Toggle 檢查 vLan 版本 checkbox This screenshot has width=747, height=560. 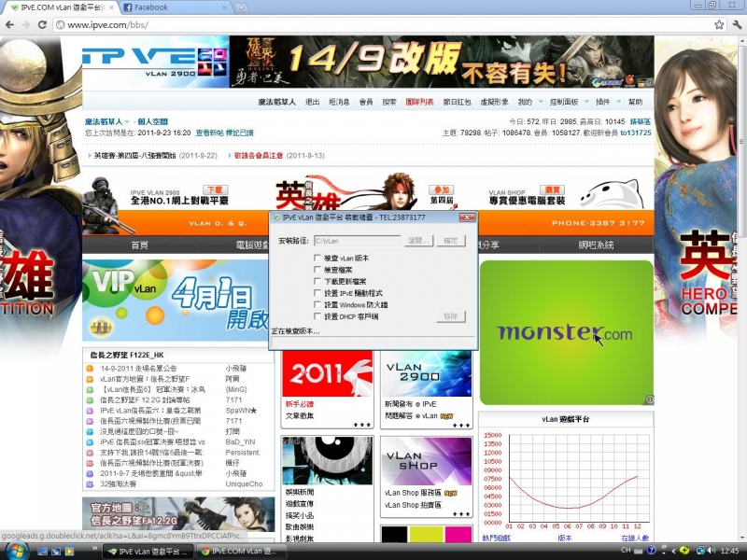coord(317,258)
